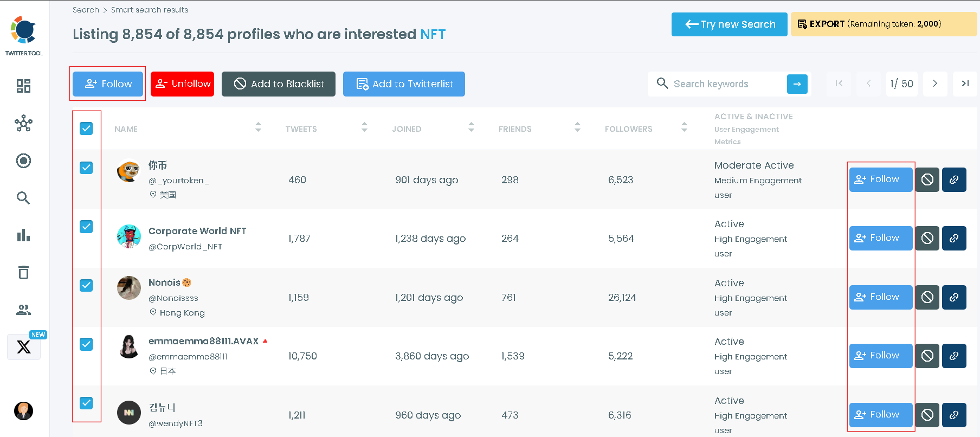Go to the next results page
The width and height of the screenshot is (980, 437).
(x=935, y=83)
